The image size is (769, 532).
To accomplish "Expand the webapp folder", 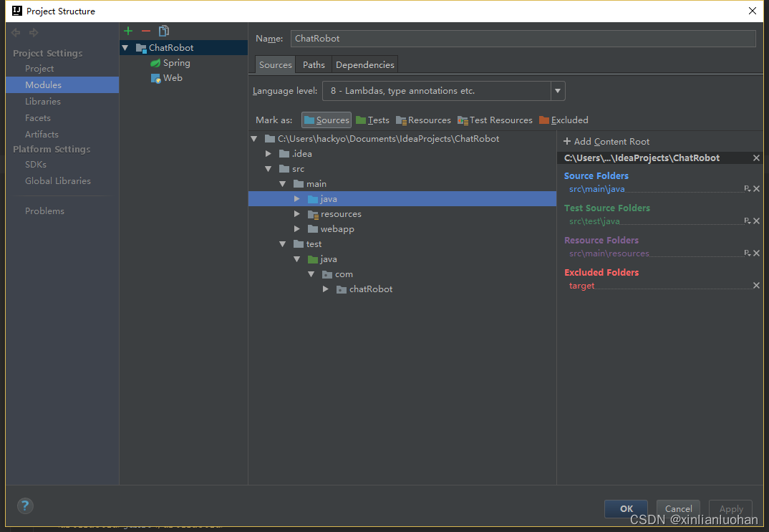I will pyautogui.click(x=297, y=228).
